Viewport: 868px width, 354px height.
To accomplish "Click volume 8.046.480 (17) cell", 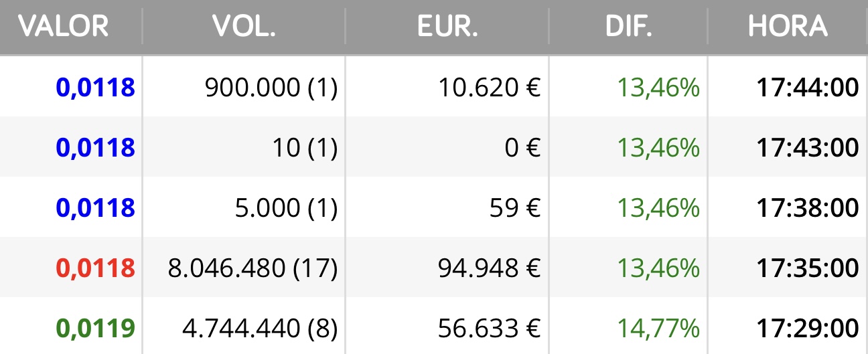I will (x=252, y=268).
